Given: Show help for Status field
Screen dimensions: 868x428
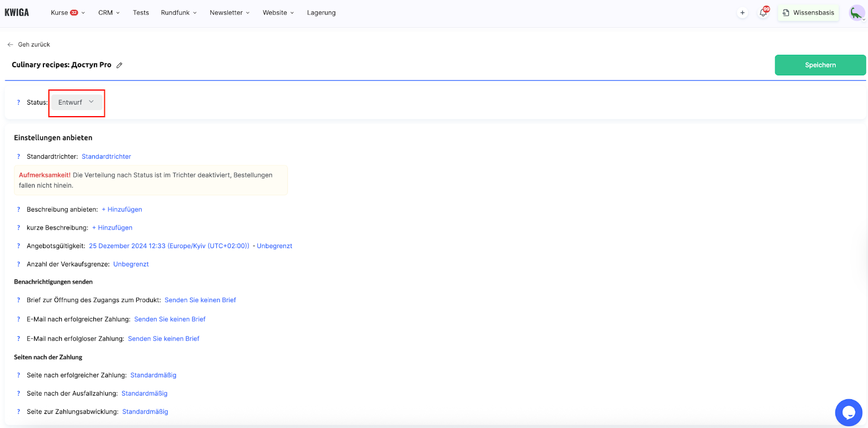Looking at the screenshot, I should (x=18, y=102).
